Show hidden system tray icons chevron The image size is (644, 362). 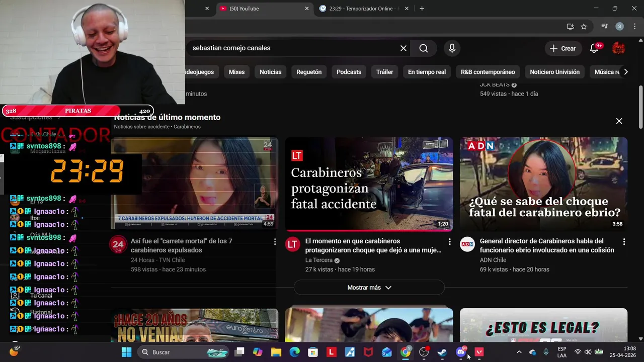pyautogui.click(x=519, y=352)
